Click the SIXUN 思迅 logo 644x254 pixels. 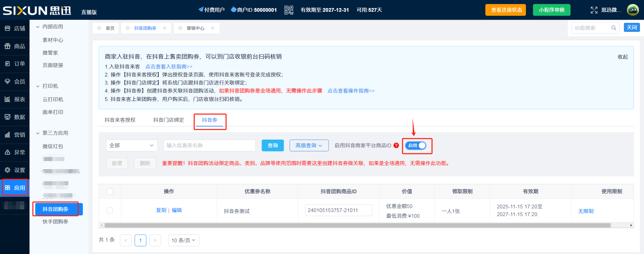(x=37, y=10)
